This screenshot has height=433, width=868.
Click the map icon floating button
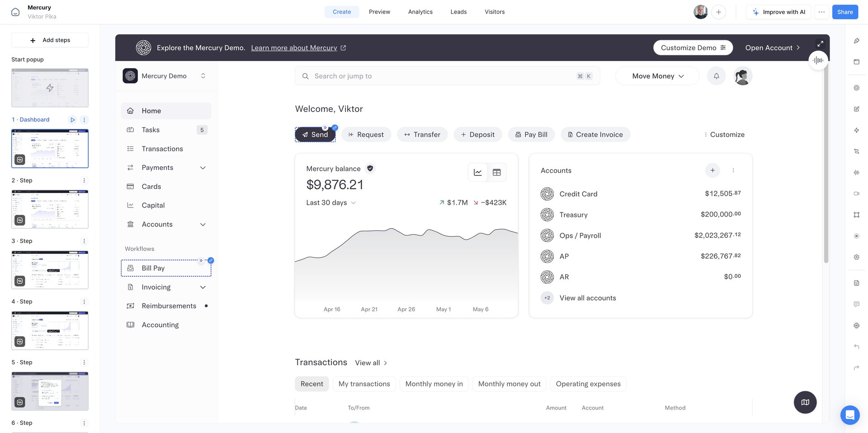[805, 402]
